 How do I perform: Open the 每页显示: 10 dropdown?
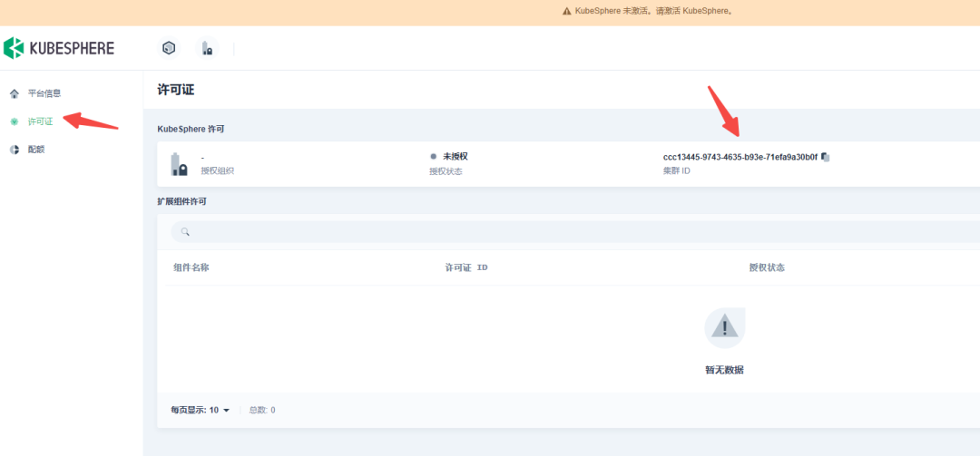pos(201,411)
